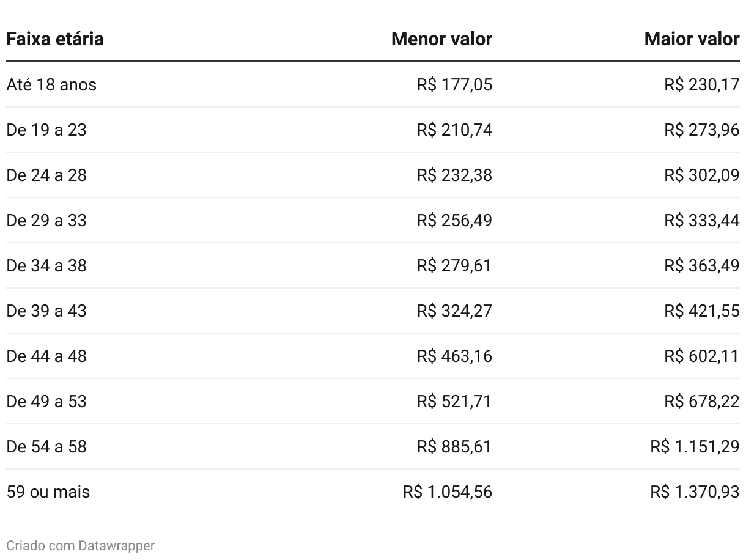
Task: Click the "Menor valor" column header
Action: coord(441,39)
